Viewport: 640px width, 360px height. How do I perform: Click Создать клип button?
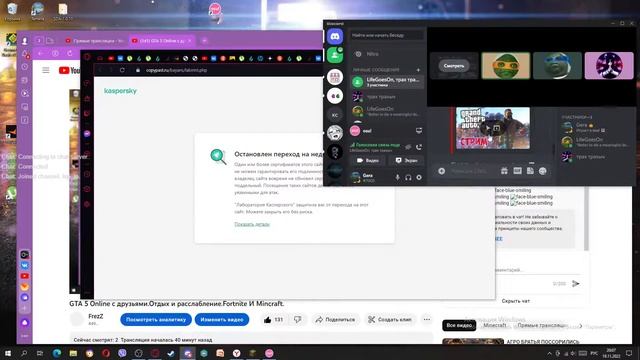click(390, 320)
